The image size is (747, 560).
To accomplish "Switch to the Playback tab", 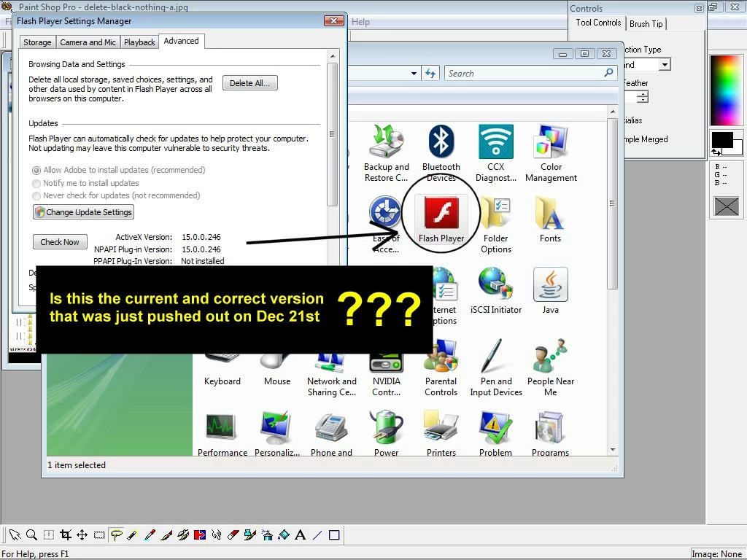I will [139, 42].
